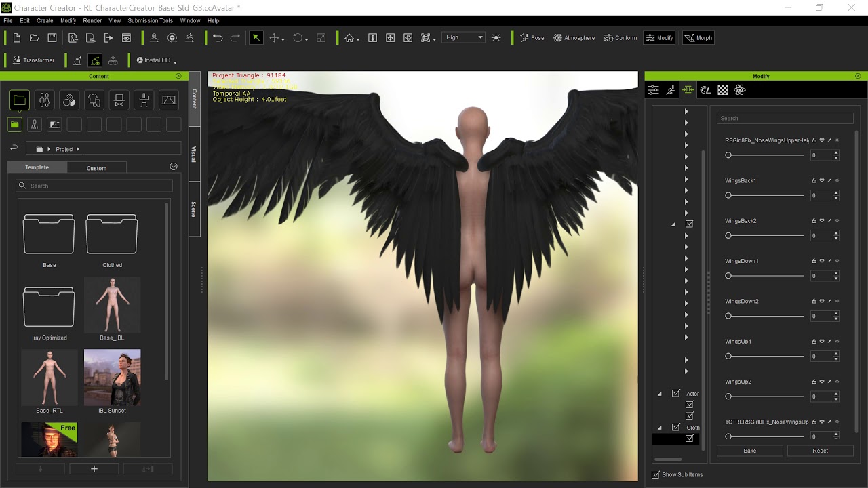The image size is (868, 488).
Task: Select the vertical Scene tab
Action: pyautogui.click(x=194, y=209)
